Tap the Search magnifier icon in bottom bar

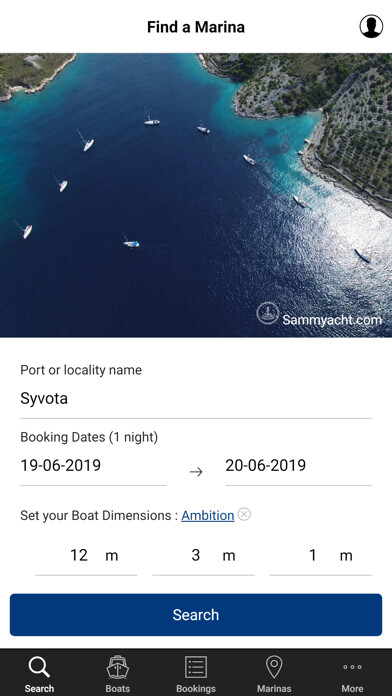coord(39,667)
